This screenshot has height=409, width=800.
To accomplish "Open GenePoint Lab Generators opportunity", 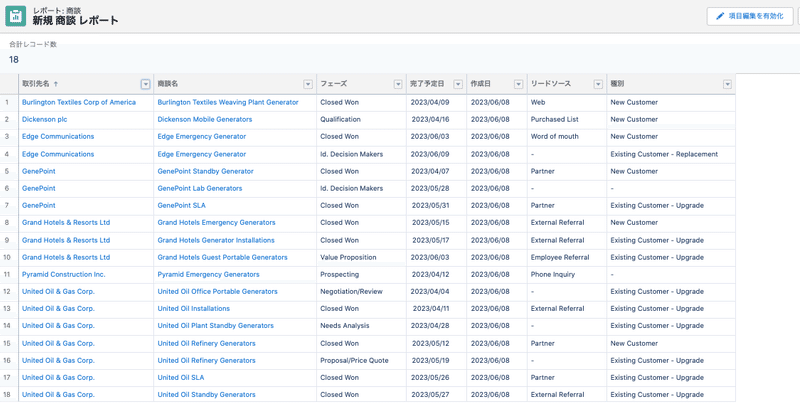I will [x=199, y=188].
